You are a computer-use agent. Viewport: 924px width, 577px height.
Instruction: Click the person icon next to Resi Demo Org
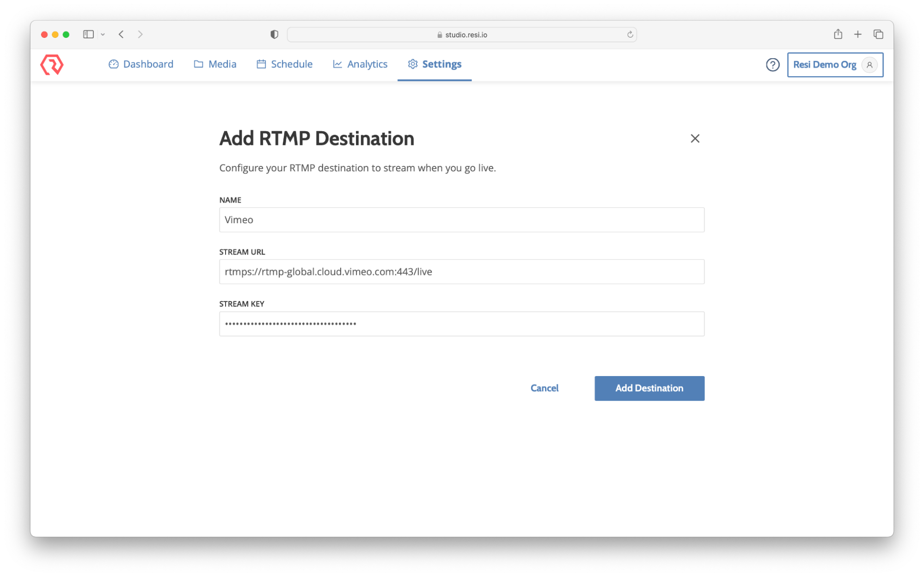coord(869,65)
